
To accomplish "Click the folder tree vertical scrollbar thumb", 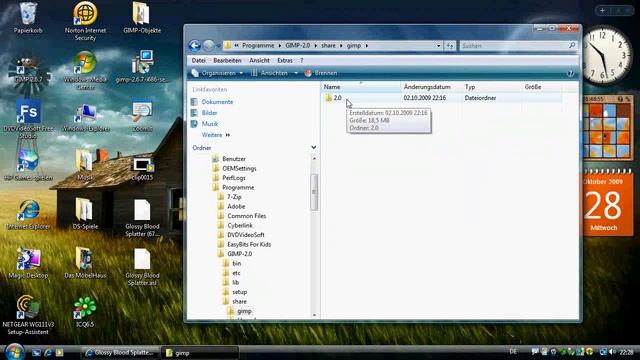I will (314, 192).
